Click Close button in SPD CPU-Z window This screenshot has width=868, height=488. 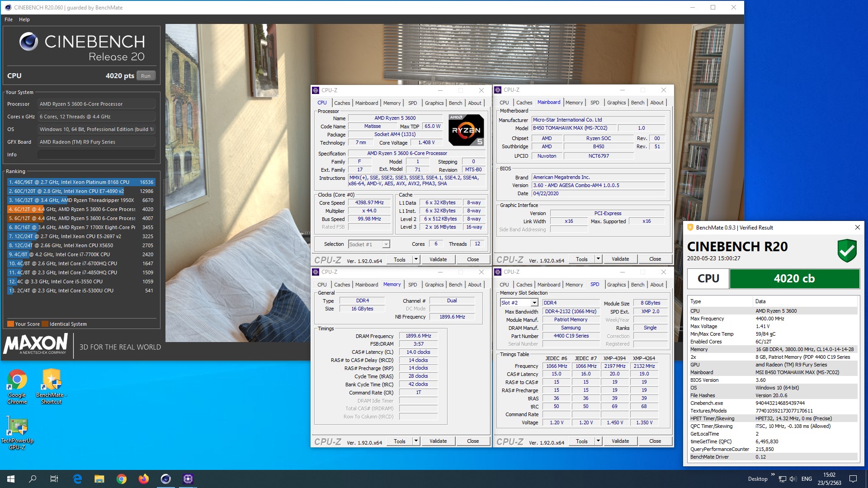click(655, 441)
